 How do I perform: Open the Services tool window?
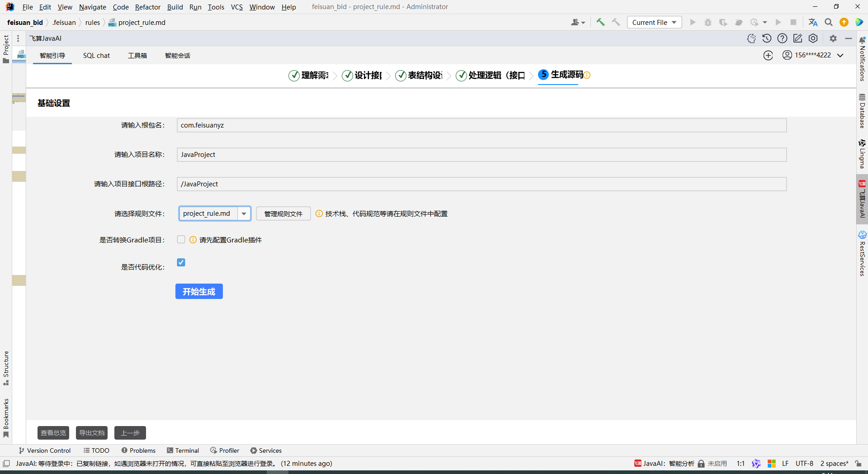click(266, 450)
